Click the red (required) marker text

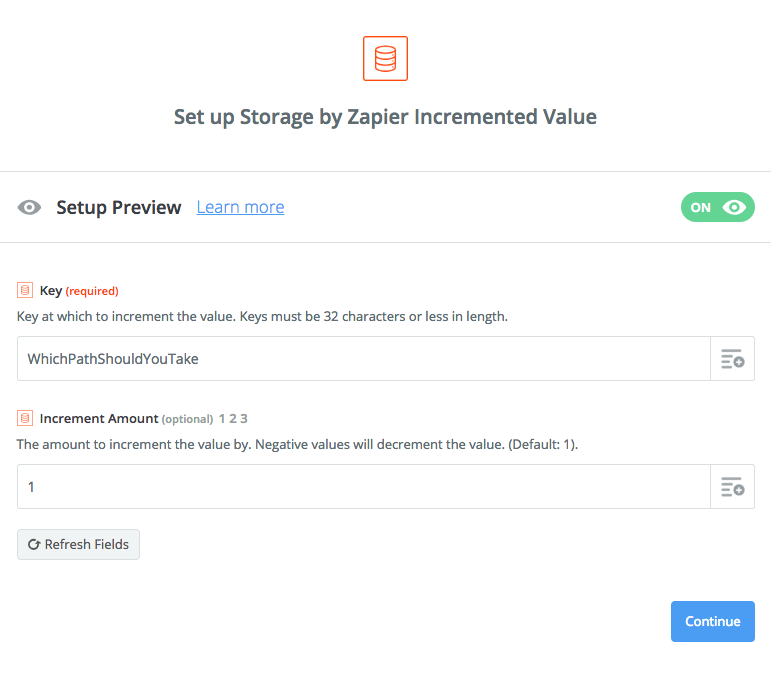click(x=92, y=291)
